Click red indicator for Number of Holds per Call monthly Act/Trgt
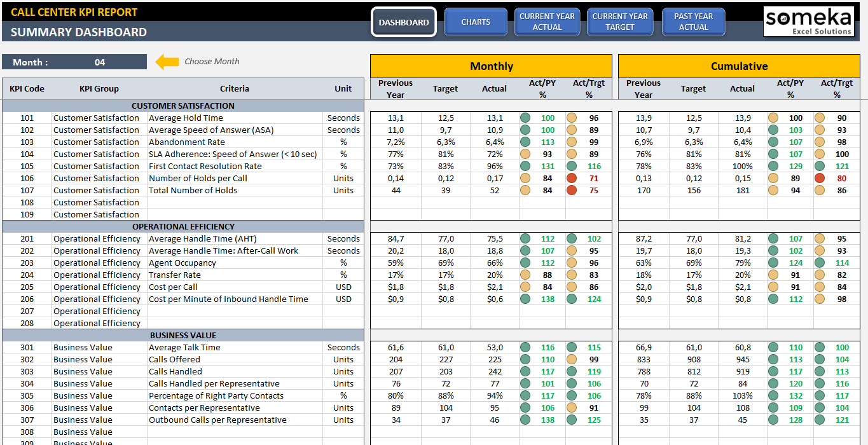The width and height of the screenshot is (868, 445). (x=572, y=178)
